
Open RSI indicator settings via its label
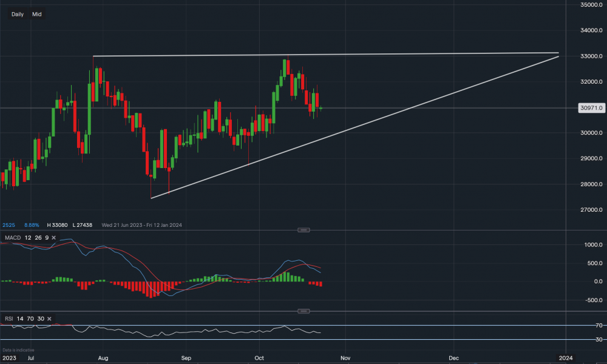[x=9, y=318]
